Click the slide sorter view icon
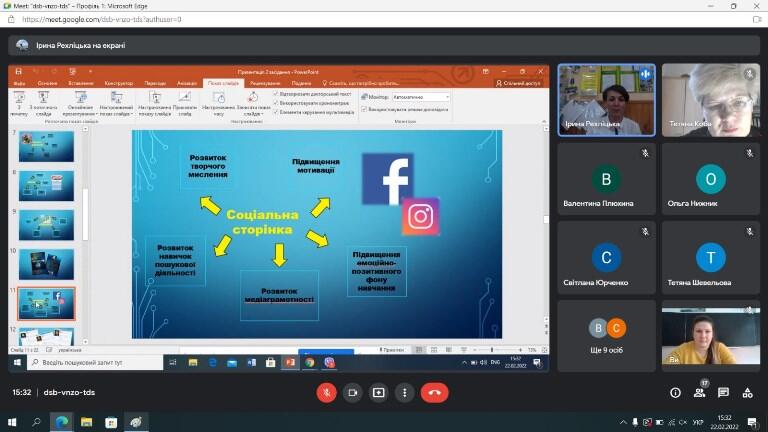This screenshot has height=432, width=768. (x=434, y=350)
